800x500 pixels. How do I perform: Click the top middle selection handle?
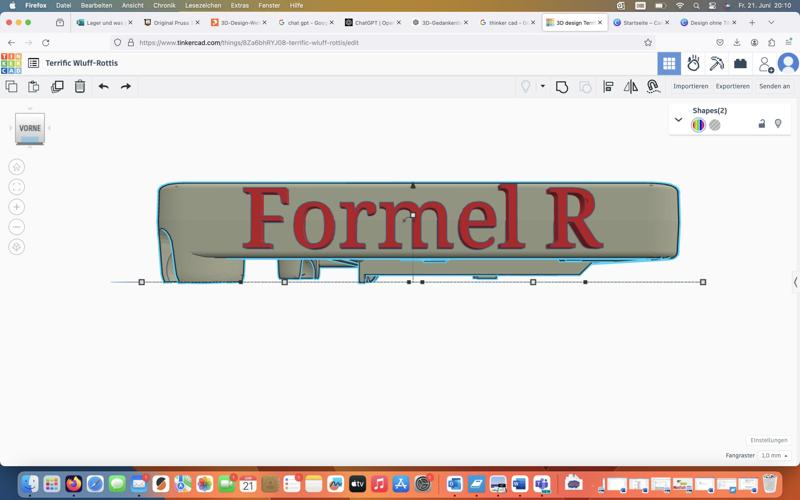pos(413,186)
